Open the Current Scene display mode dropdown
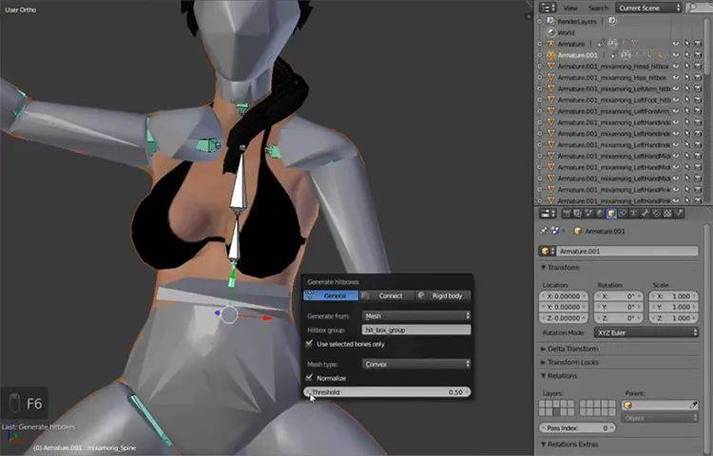713x456 pixels. click(648, 8)
